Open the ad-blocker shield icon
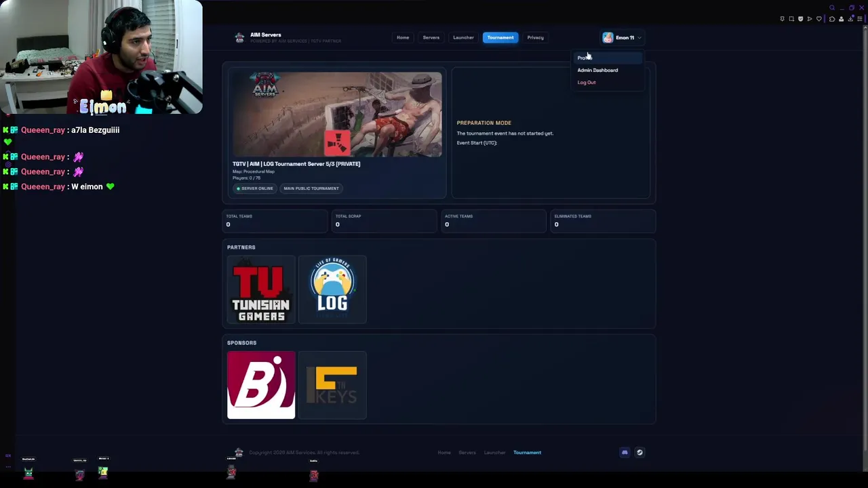Image resolution: width=868 pixels, height=488 pixels. (800, 19)
